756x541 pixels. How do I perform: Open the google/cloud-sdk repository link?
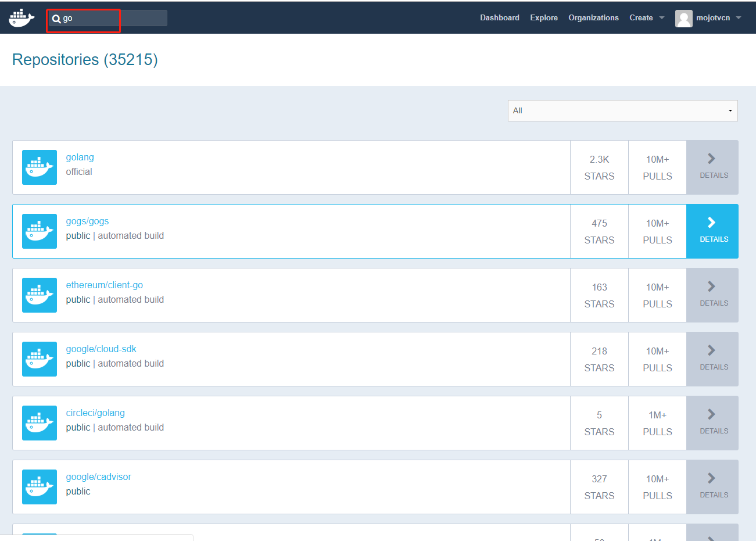coord(101,349)
